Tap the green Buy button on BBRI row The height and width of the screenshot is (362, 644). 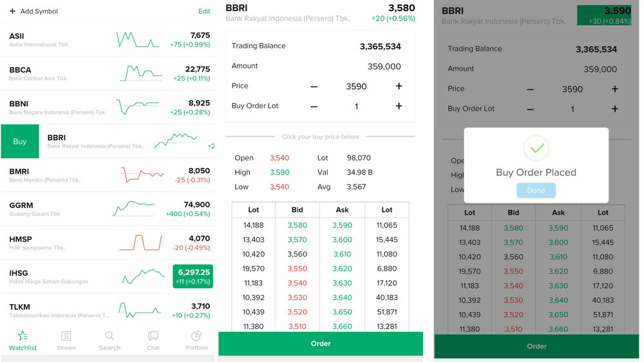(x=20, y=141)
